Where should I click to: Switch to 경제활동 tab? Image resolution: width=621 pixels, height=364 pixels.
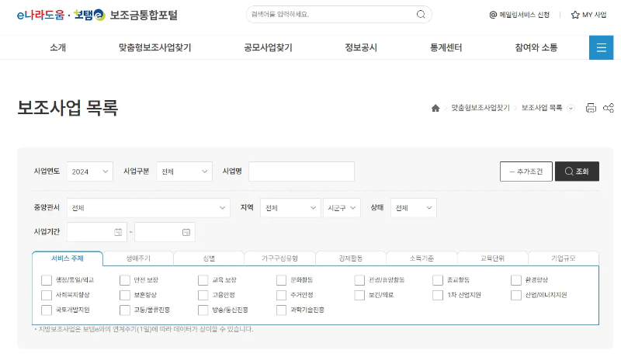click(x=351, y=258)
